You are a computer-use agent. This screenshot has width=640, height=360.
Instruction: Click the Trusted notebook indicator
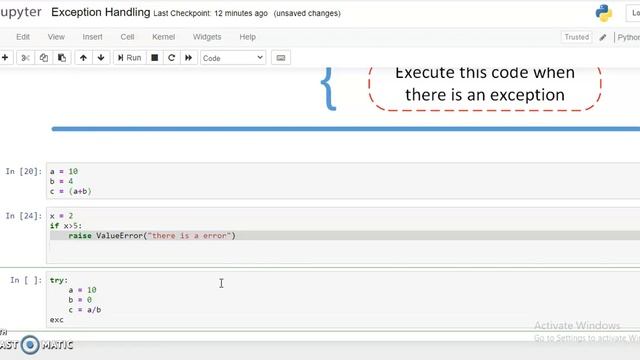576,37
